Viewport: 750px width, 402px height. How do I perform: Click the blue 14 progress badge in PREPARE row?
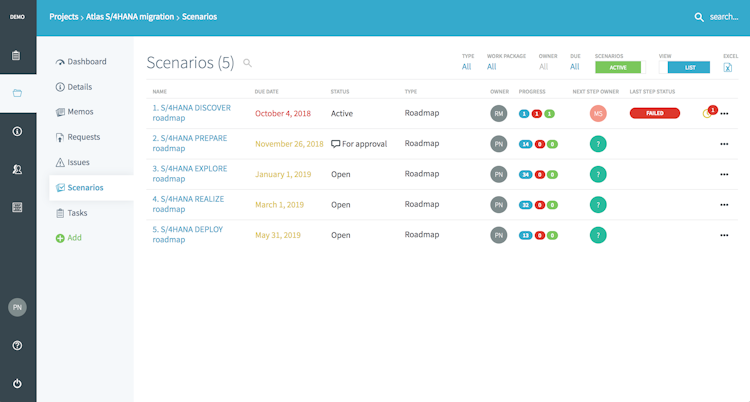click(x=525, y=144)
